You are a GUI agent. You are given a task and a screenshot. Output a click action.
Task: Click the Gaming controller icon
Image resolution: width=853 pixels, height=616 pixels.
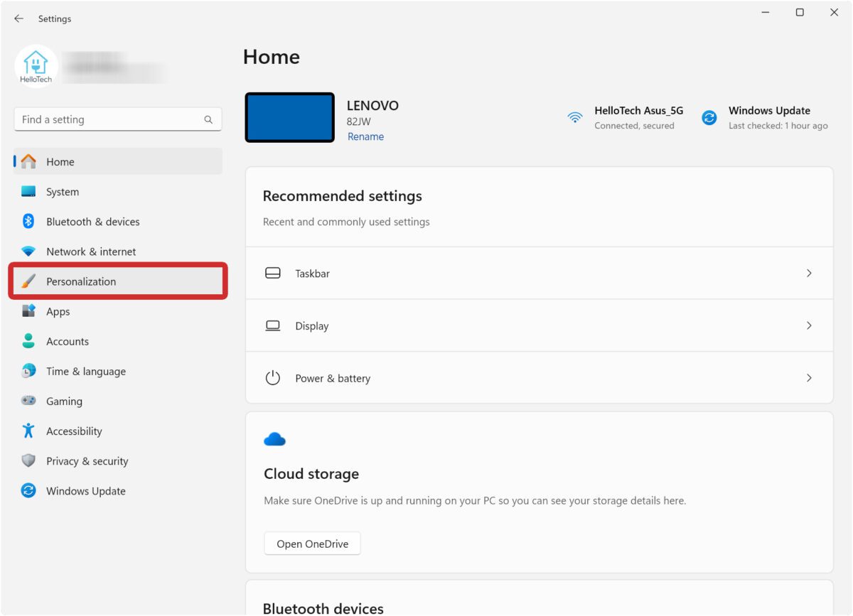click(x=28, y=401)
